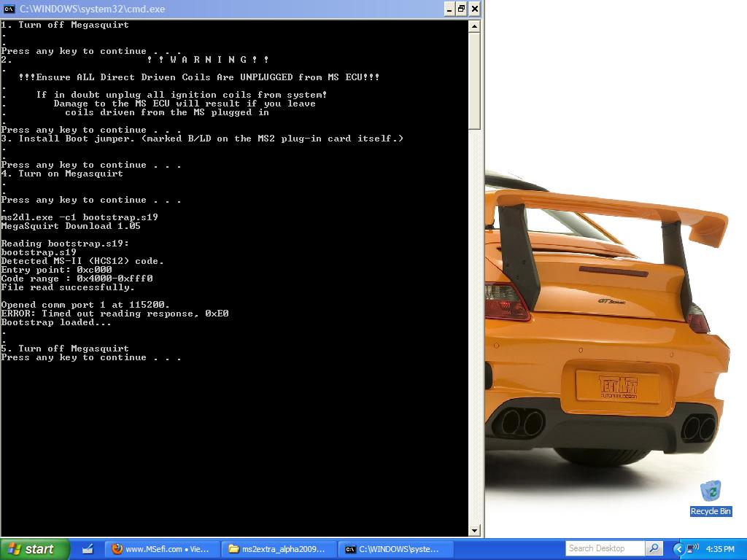This screenshot has width=747, height=560.
Task: Click 'Entry point: 0xc000' line
Action: pos(56,270)
